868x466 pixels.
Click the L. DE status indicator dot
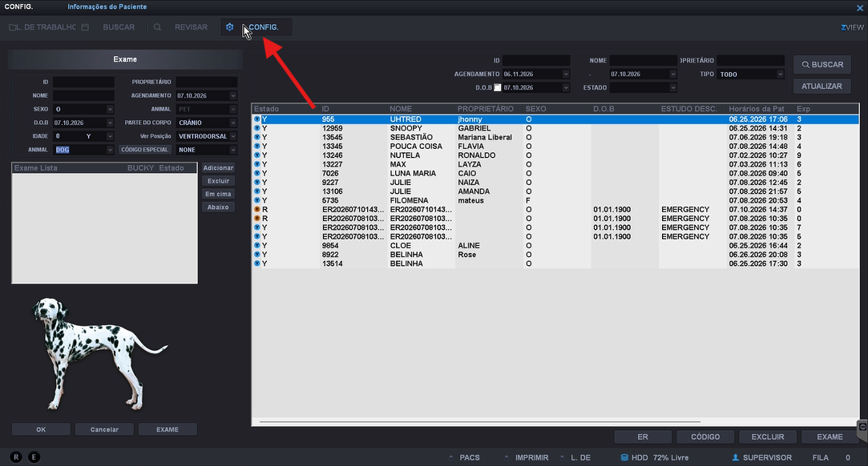[563, 457]
